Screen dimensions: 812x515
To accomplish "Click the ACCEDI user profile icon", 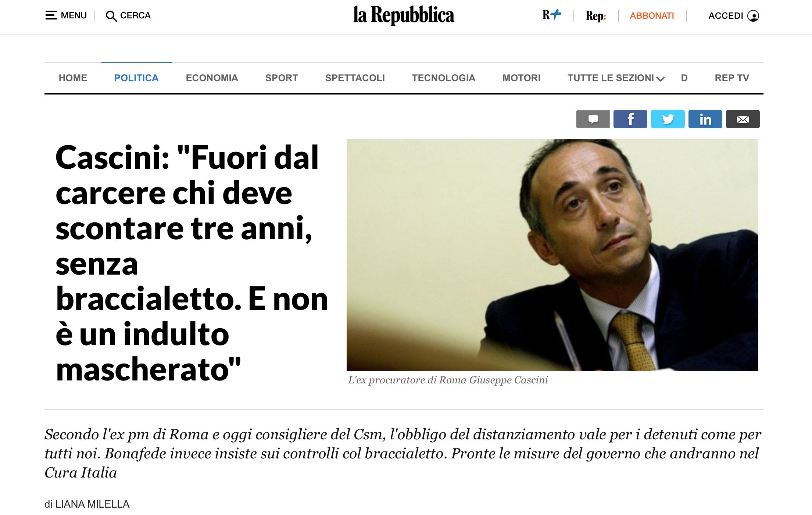I will tap(753, 16).
